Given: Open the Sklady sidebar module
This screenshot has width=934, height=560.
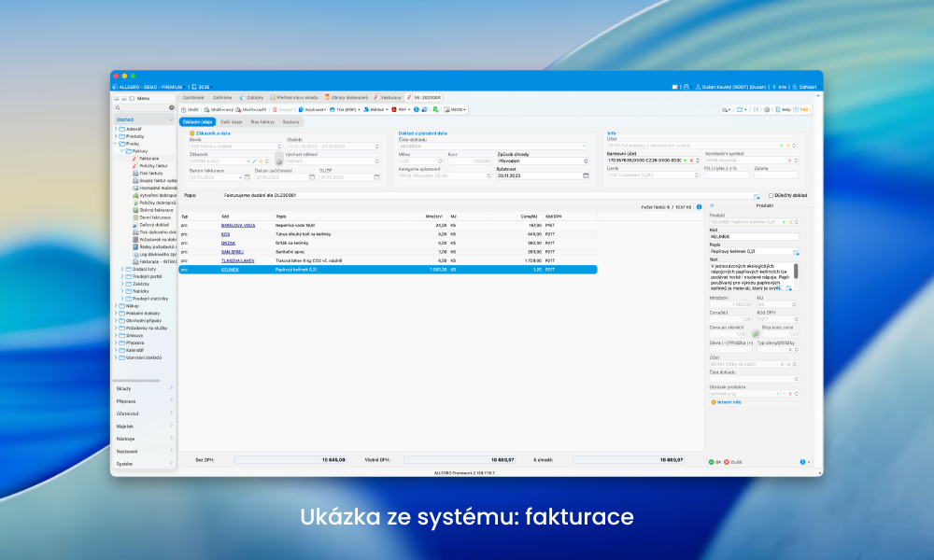Looking at the screenshot, I should [144, 388].
